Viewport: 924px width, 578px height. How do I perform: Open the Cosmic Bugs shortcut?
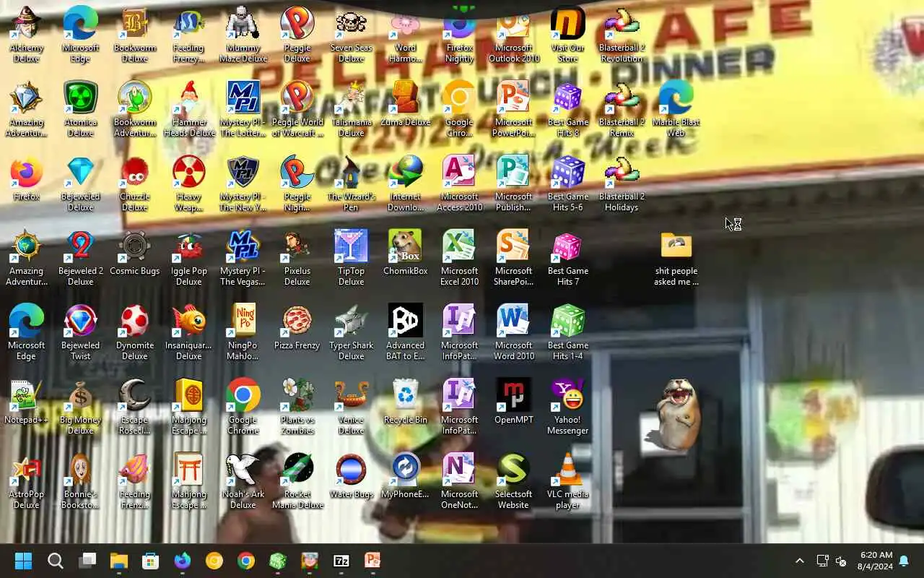point(135,253)
